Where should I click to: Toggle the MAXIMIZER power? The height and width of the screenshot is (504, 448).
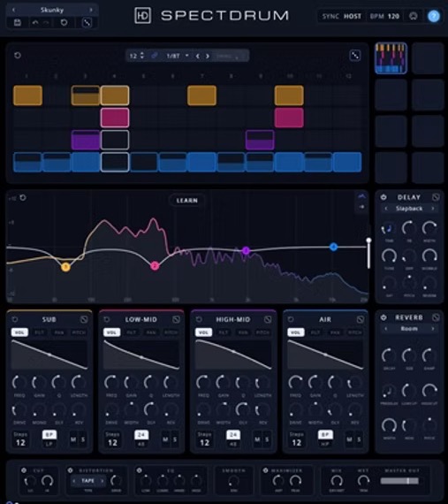coord(265,470)
